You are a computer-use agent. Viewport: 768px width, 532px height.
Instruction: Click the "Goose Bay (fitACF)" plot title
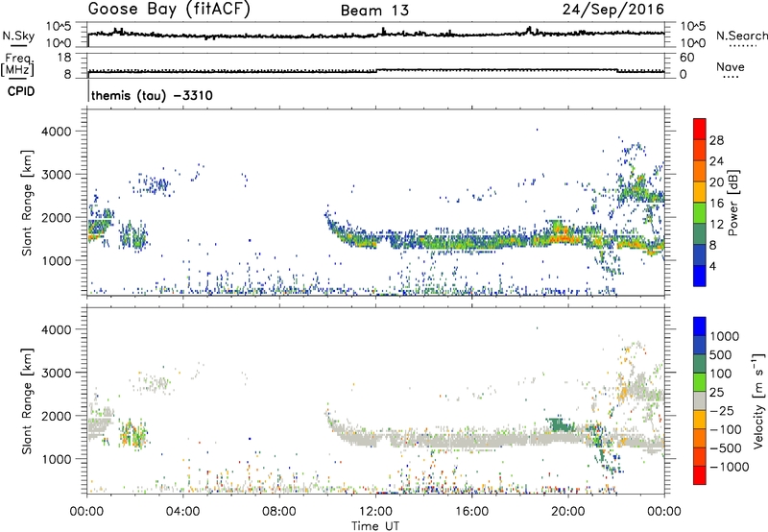pyautogui.click(x=169, y=10)
